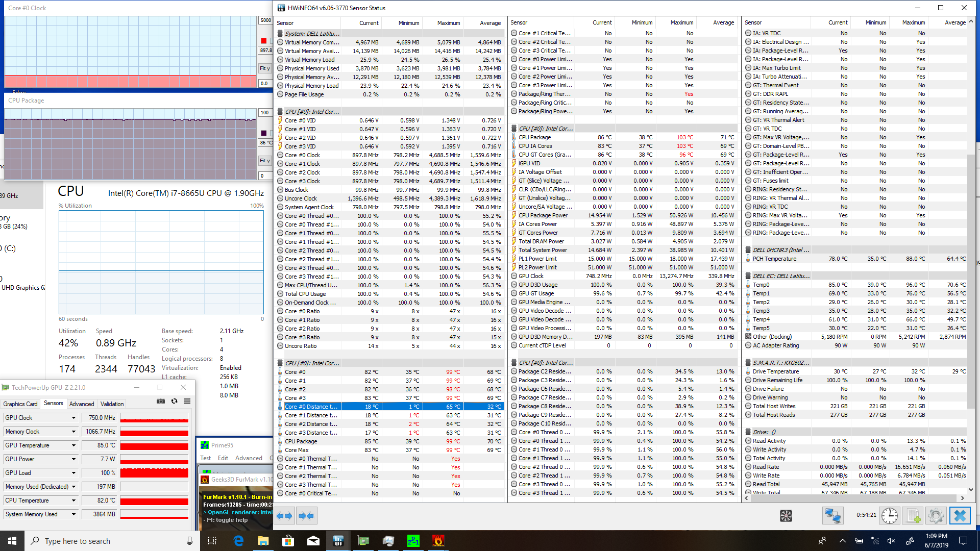Click the Prime95 taskbar icon
Image resolution: width=980 pixels, height=551 pixels.
(413, 541)
